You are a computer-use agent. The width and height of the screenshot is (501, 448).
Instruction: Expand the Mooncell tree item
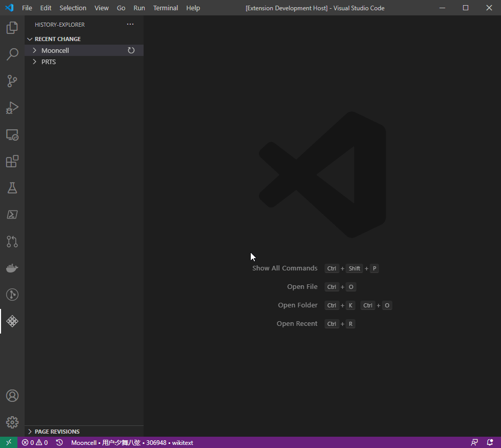click(84, 50)
